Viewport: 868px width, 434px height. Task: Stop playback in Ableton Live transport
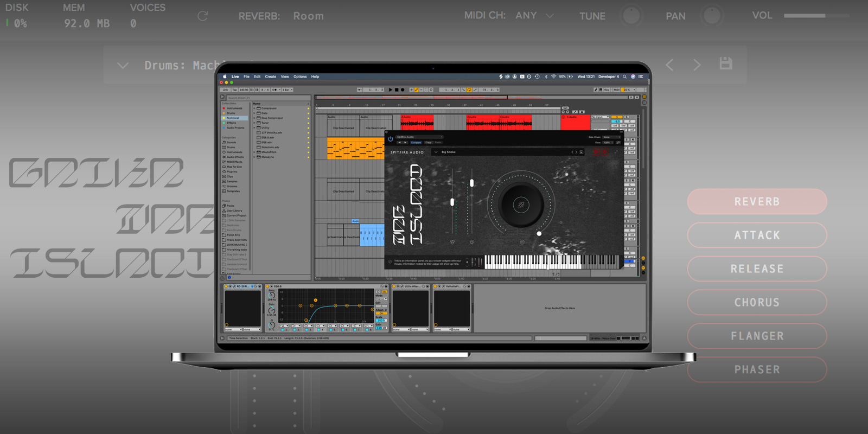397,90
